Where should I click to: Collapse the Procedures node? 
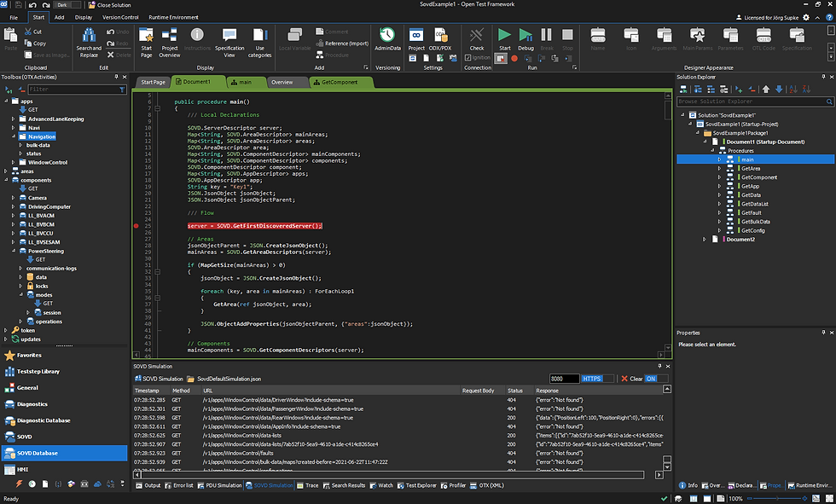714,150
